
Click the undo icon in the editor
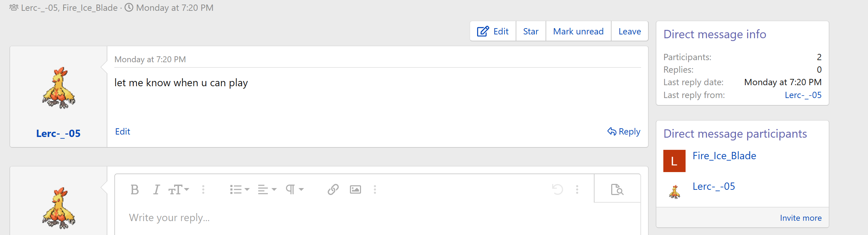pos(557,189)
